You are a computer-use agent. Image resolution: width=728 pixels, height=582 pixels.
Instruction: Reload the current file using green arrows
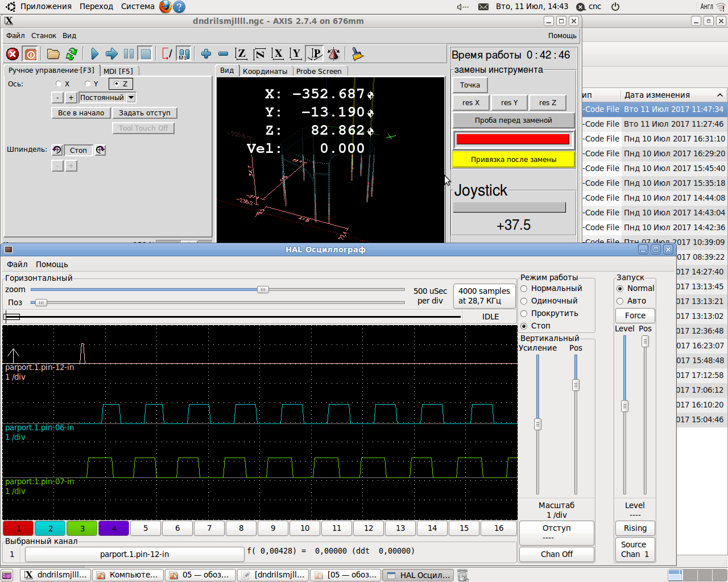(x=72, y=54)
